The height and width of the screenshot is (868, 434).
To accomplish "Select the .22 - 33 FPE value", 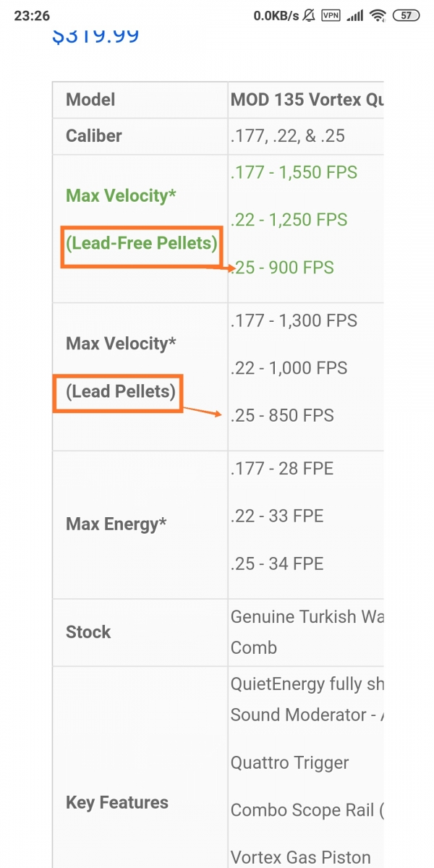I will pyautogui.click(x=277, y=516).
